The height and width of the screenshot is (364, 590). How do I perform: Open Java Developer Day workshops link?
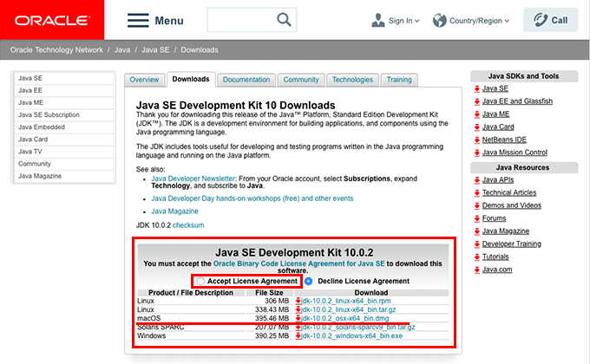[x=252, y=198]
